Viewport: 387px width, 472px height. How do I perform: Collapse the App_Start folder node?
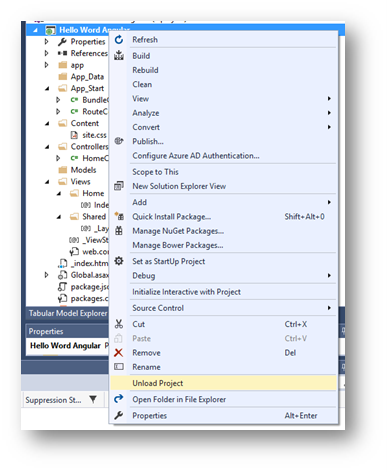47,88
